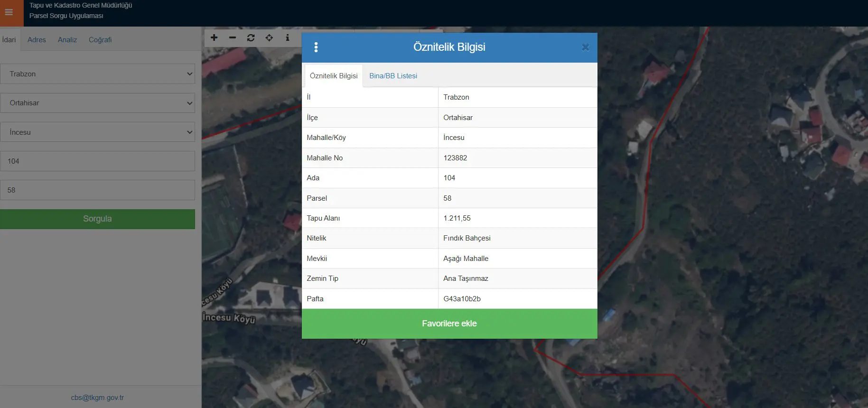868x408 pixels.
Task: Select the İlçe value Ortahisar in table
Action: pos(458,118)
